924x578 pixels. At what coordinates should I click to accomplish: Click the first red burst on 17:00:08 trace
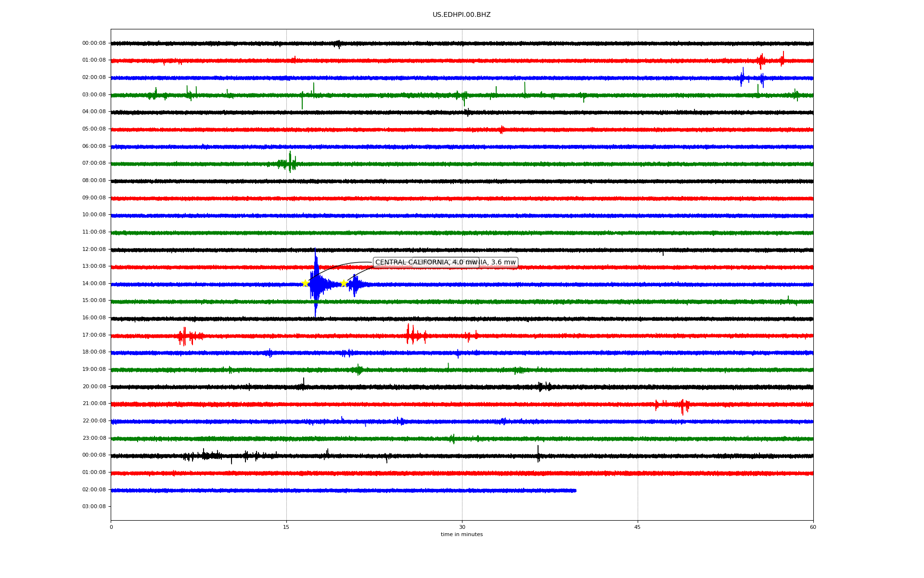tap(185, 336)
